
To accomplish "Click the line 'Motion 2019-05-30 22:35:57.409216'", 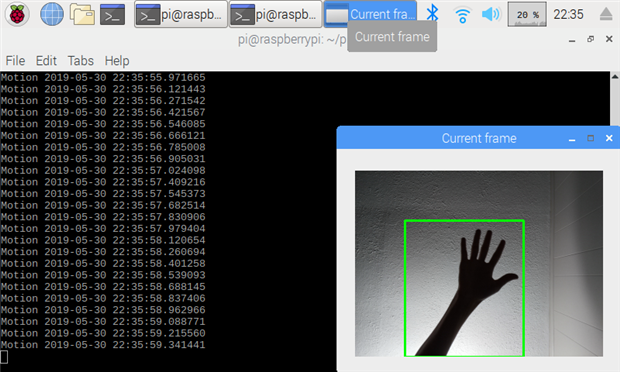I will (x=103, y=182).
